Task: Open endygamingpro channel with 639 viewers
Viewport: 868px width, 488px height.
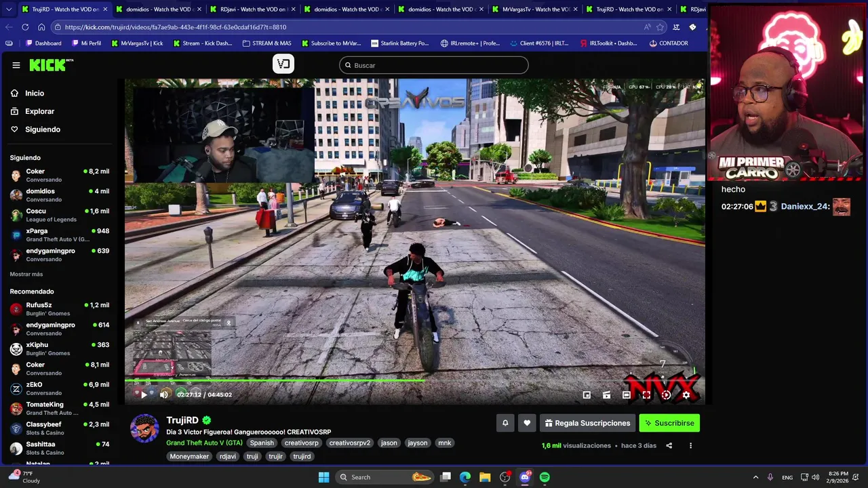Action: (x=60, y=254)
